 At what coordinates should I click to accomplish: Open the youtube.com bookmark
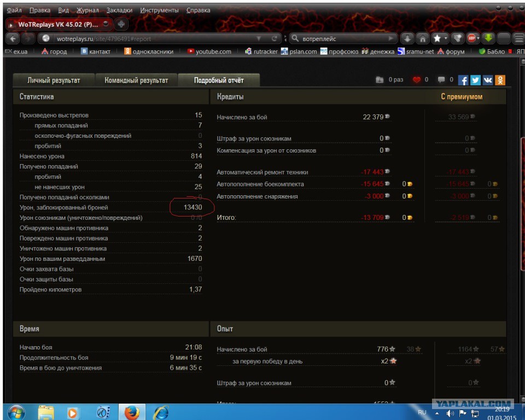pos(209,51)
